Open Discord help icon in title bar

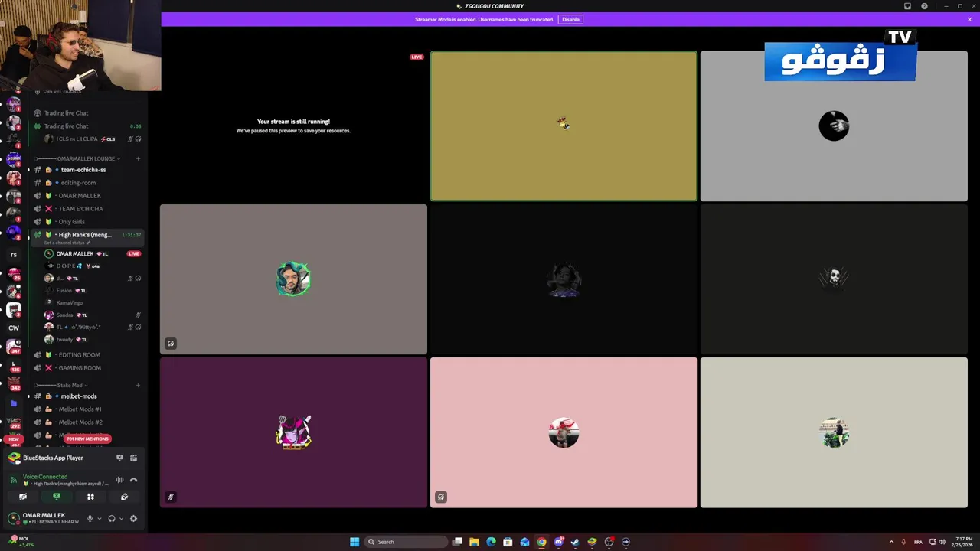click(924, 6)
